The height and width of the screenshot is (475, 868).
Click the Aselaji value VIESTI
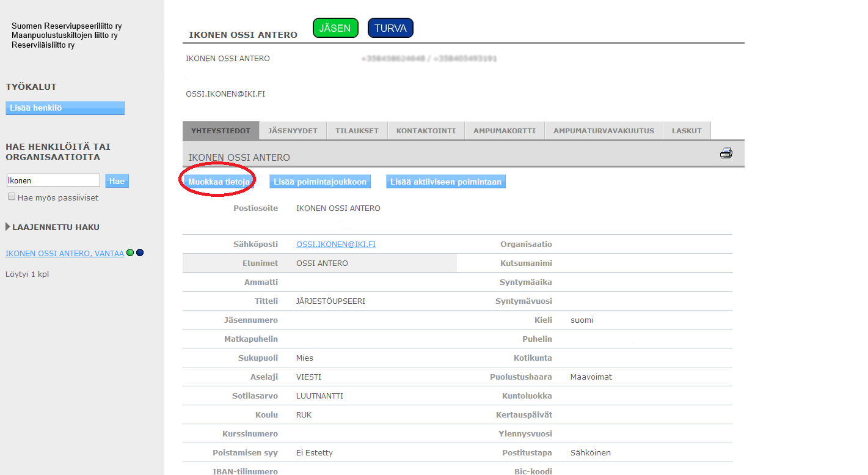308,377
